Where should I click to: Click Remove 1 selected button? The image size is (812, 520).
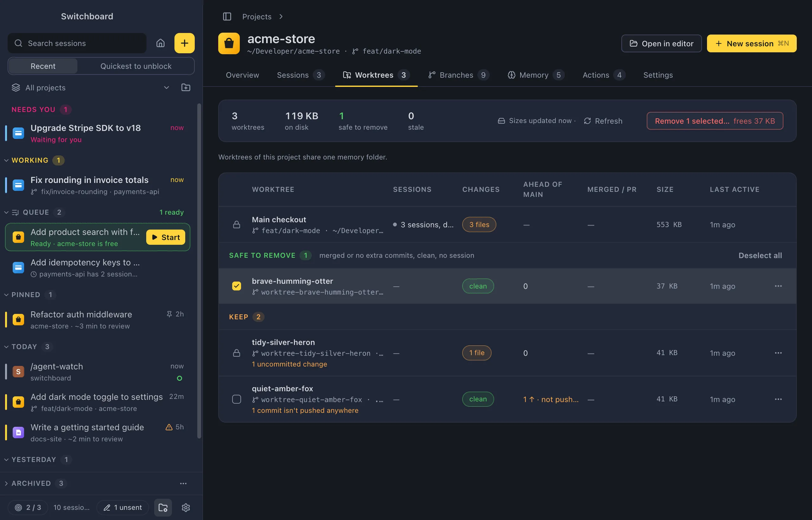point(715,121)
